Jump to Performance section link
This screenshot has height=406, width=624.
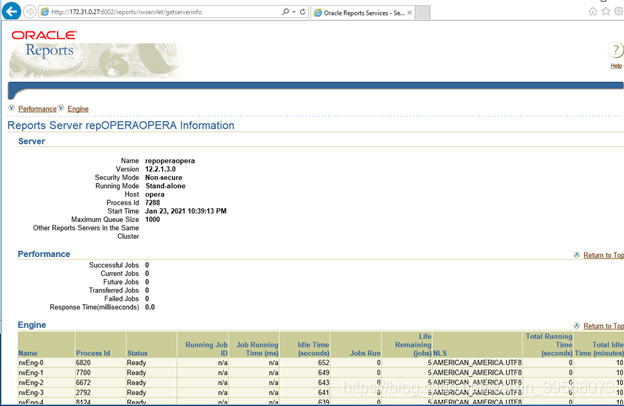(37, 109)
